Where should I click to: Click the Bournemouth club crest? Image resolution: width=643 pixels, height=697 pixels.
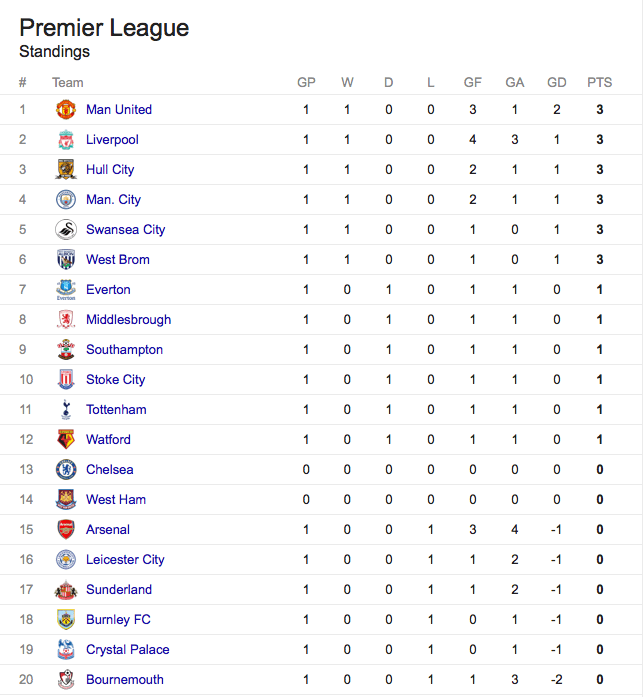(x=66, y=679)
